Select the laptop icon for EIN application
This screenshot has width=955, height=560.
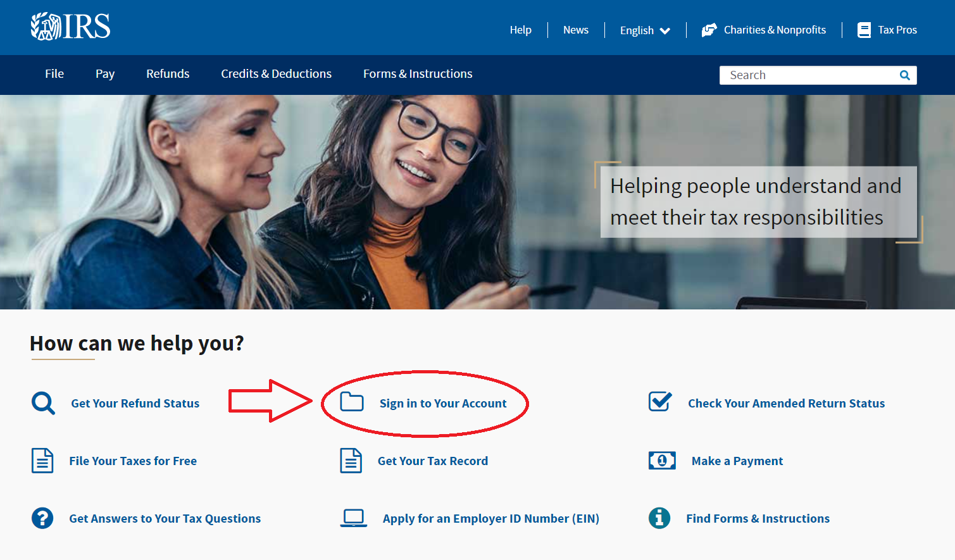pos(353,518)
